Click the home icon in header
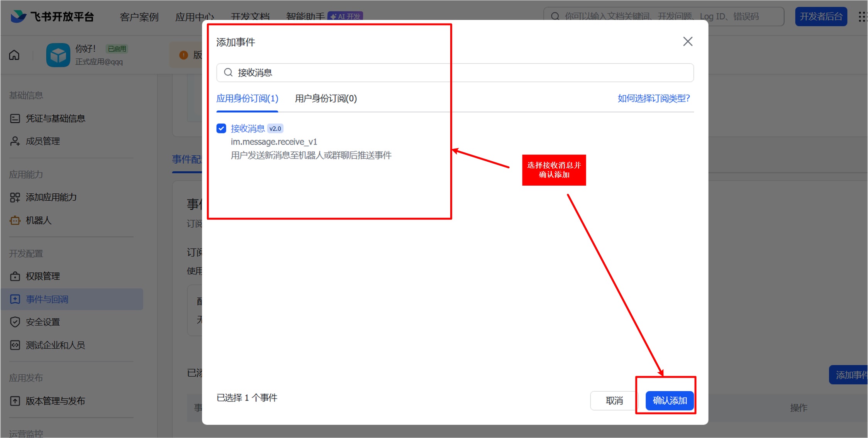 point(14,55)
